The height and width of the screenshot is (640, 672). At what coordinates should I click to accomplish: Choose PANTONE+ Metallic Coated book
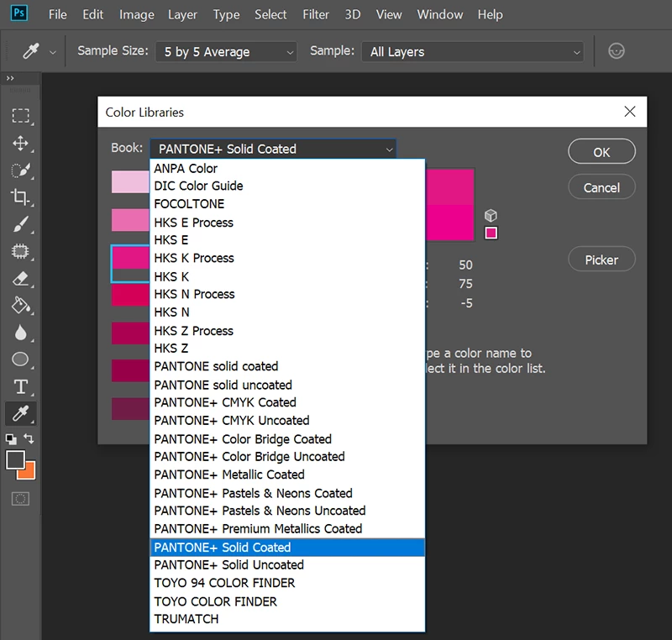pos(287,475)
